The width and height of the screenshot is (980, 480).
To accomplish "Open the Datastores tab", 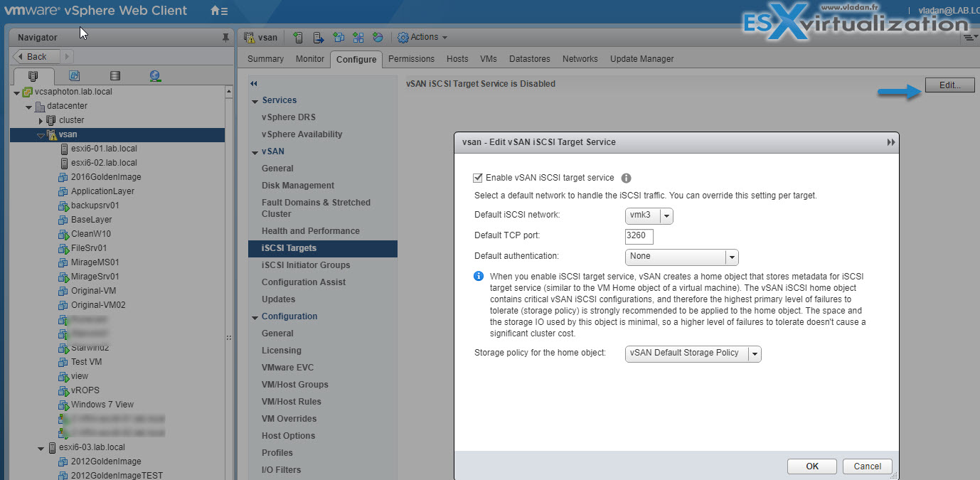I will [x=530, y=59].
